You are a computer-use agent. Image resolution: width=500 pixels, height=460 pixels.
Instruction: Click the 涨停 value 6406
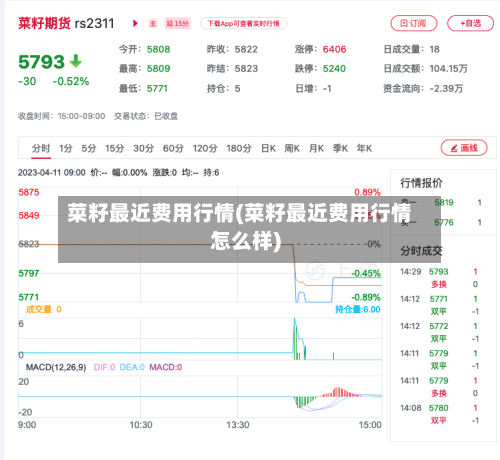click(x=334, y=49)
